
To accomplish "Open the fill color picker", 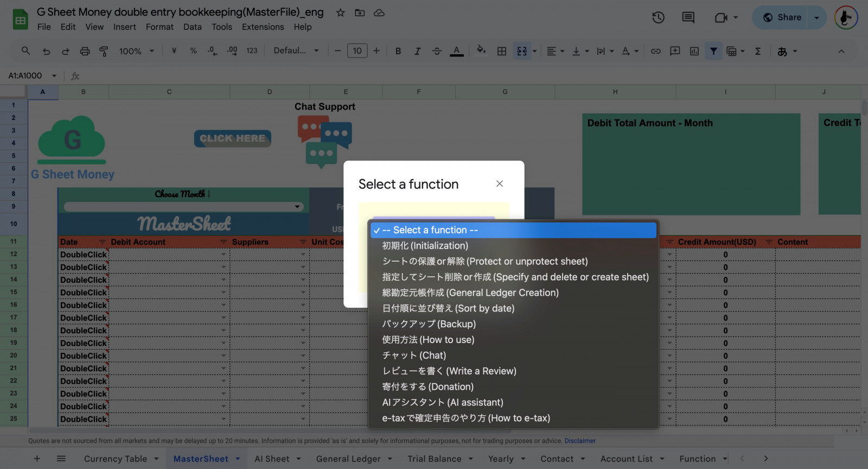I will pos(481,51).
